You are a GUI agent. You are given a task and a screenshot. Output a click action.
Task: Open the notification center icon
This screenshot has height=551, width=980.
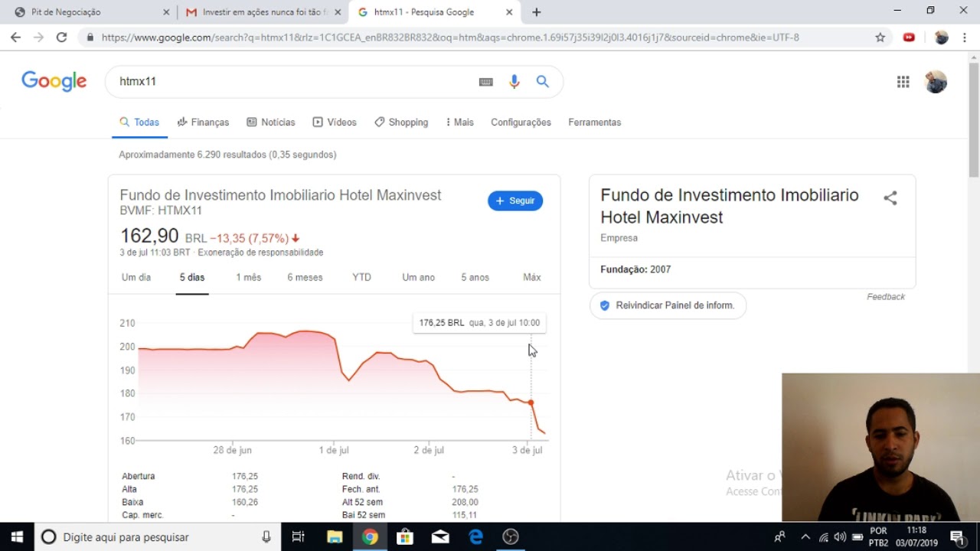[956, 536]
